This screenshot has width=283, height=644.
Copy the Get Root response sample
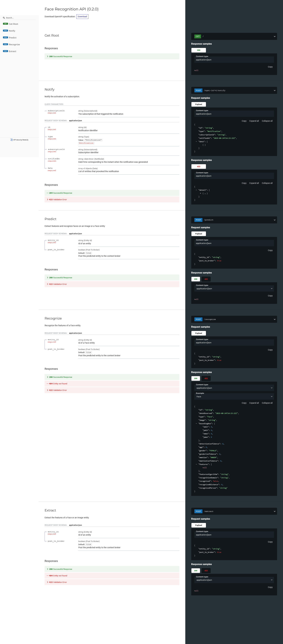click(270, 67)
